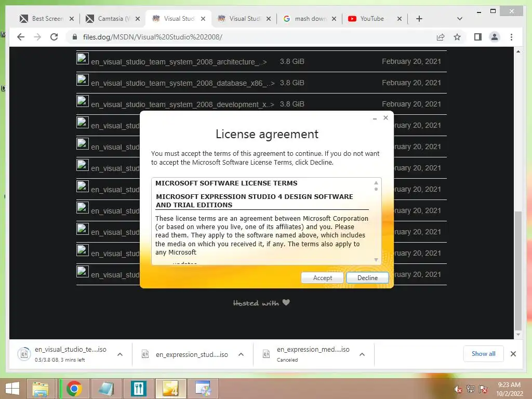Open the Windows Start menu
This screenshot has width=532, height=399.
tap(12, 389)
